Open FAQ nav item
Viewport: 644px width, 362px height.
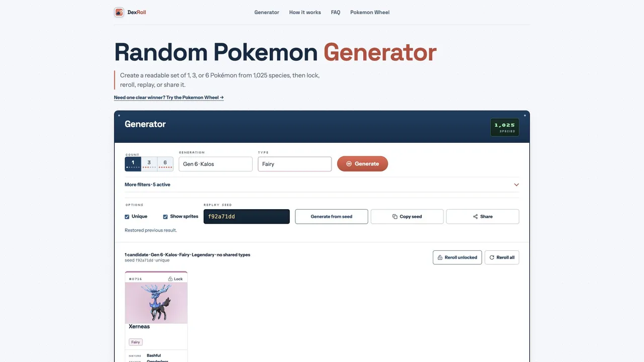336,12
